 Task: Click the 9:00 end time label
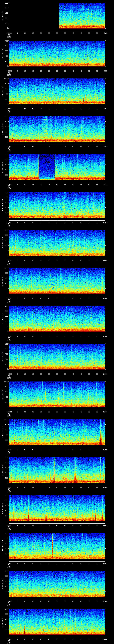click(x=105, y=184)
